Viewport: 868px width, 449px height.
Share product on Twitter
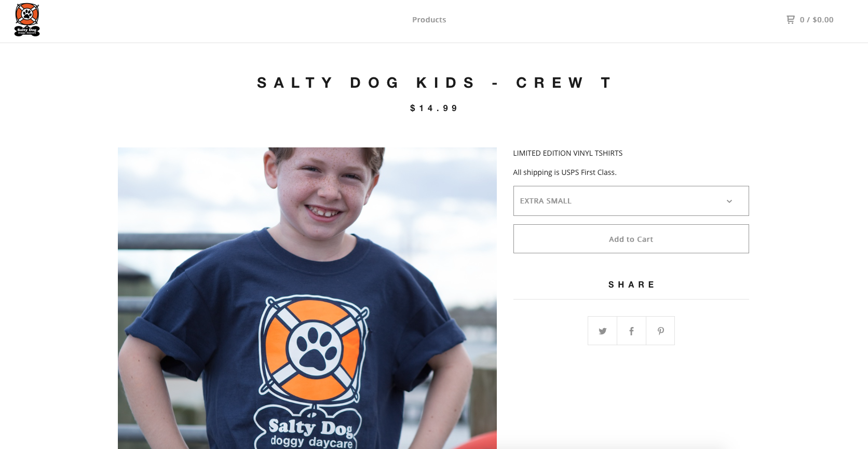click(602, 331)
